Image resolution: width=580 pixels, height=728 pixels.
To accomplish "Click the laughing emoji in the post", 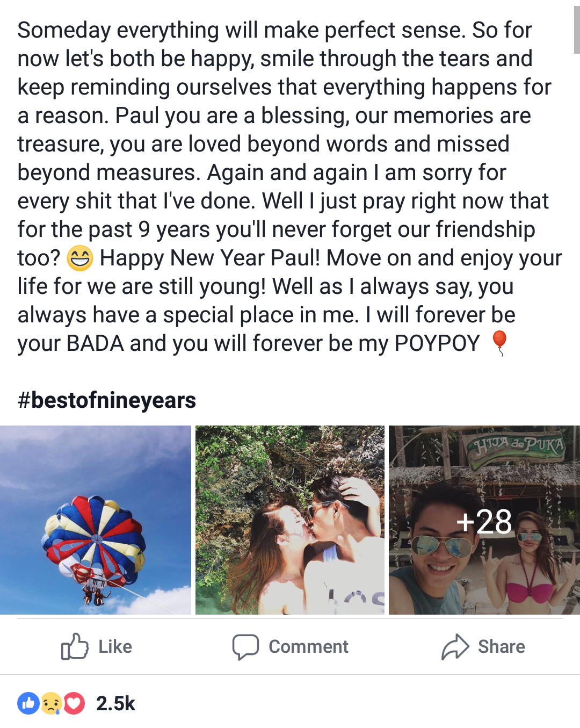I will 79,258.
